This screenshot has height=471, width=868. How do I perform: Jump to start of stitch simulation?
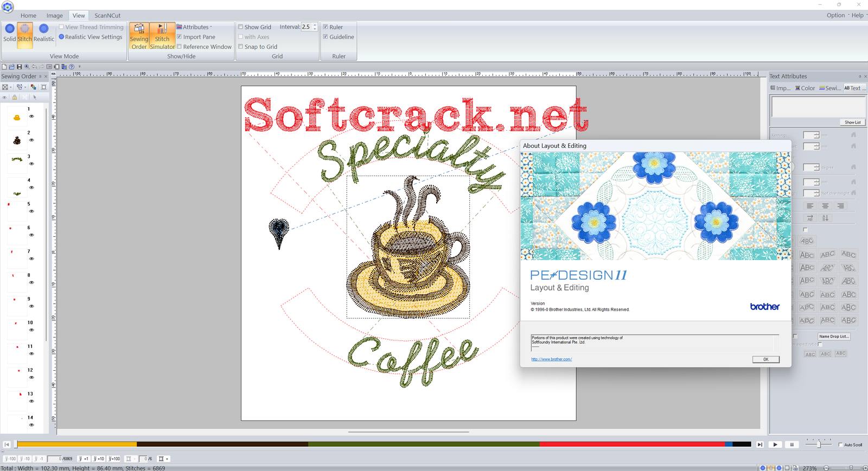7,444
